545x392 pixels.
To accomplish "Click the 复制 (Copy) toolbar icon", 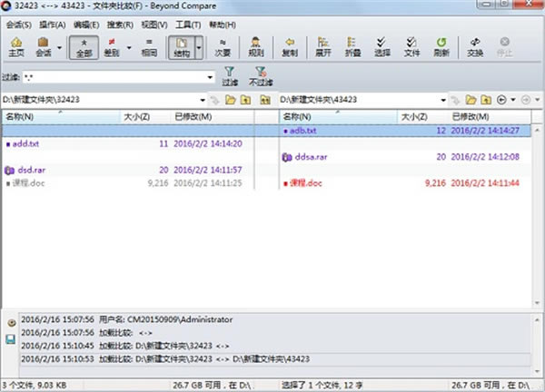I will tap(290, 45).
